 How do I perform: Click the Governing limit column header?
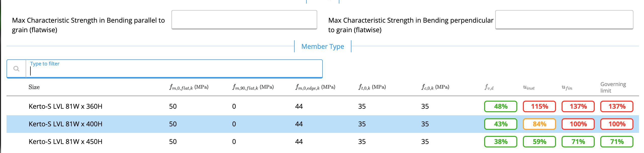613,87
